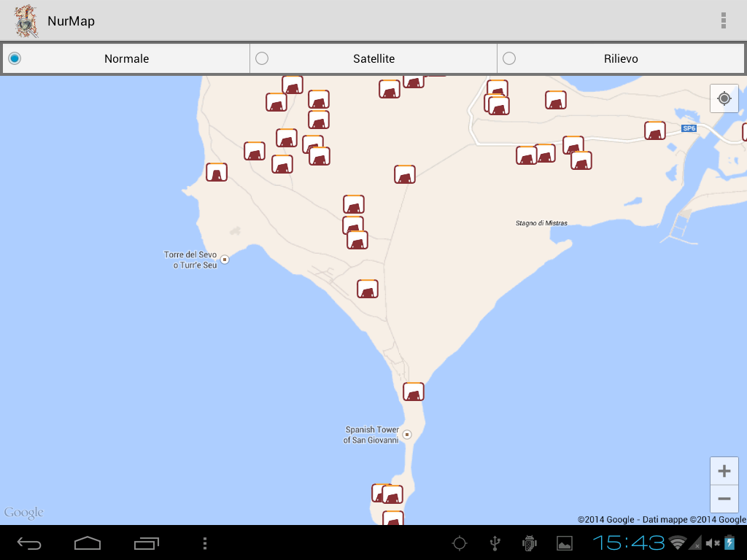Tap the battery charging status icon

click(x=729, y=542)
